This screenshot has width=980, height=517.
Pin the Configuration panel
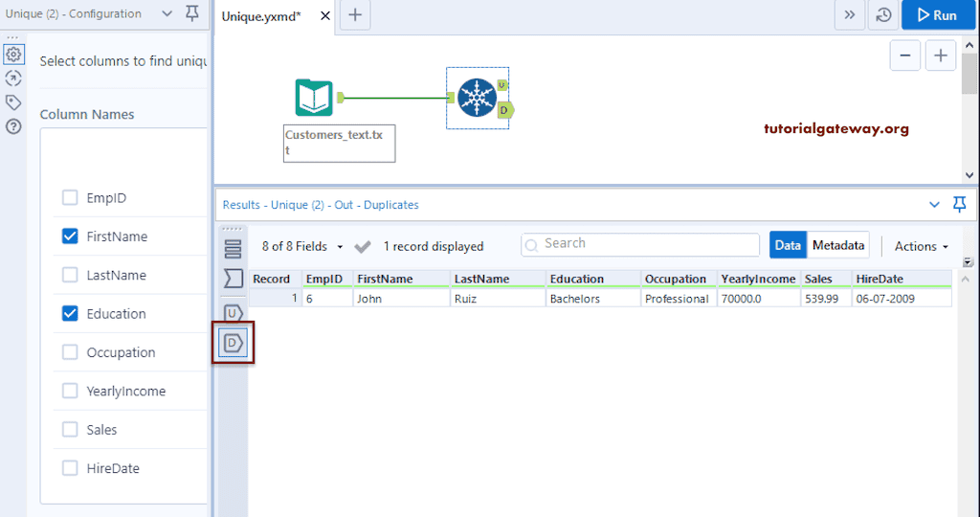pos(192,13)
